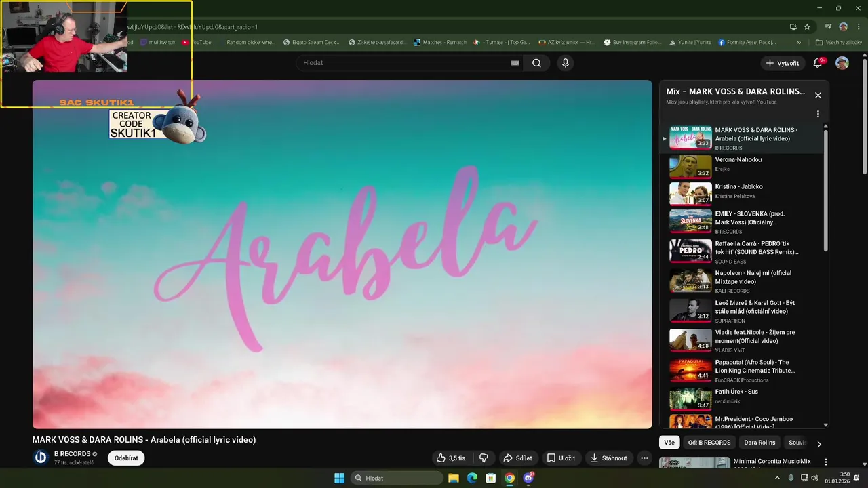Click the Vytvořit create button
The width and height of the screenshot is (868, 488).
click(x=783, y=63)
